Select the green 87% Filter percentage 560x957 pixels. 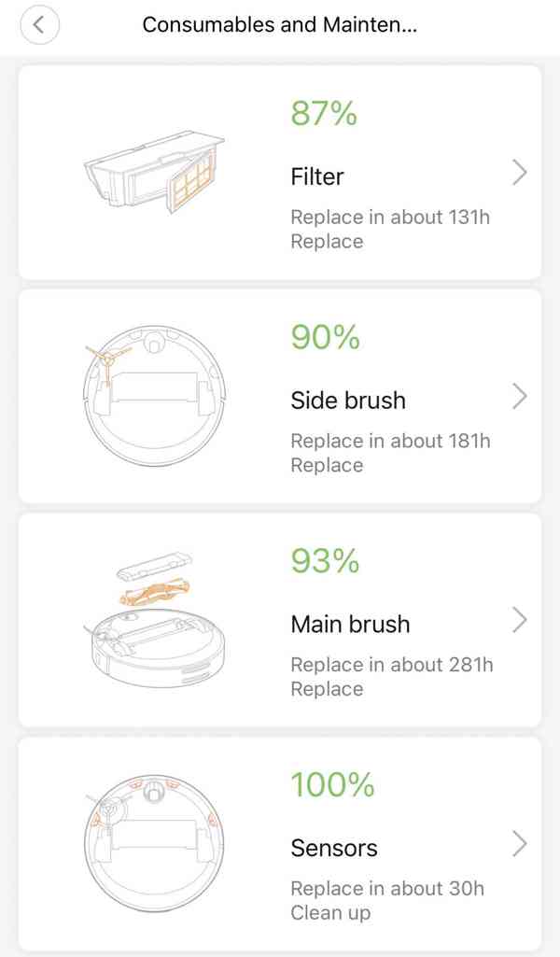[324, 114]
